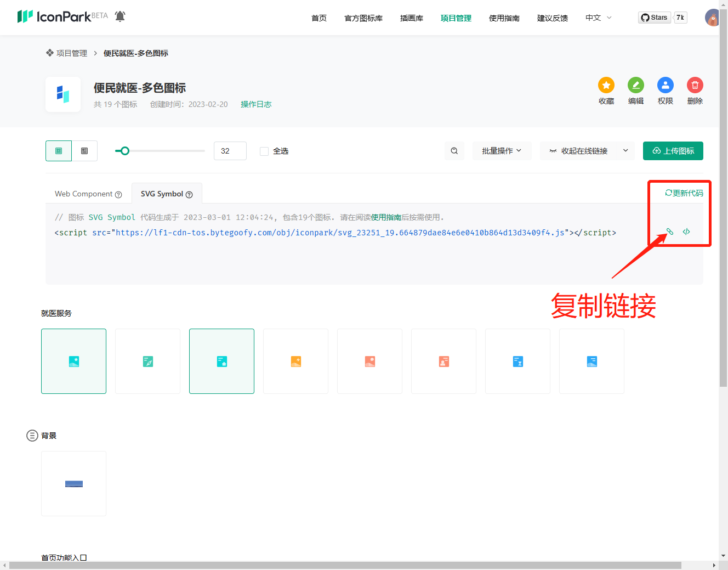This screenshot has height=570, width=728.
Task: Tick the 全选 checkbox
Action: (x=264, y=151)
